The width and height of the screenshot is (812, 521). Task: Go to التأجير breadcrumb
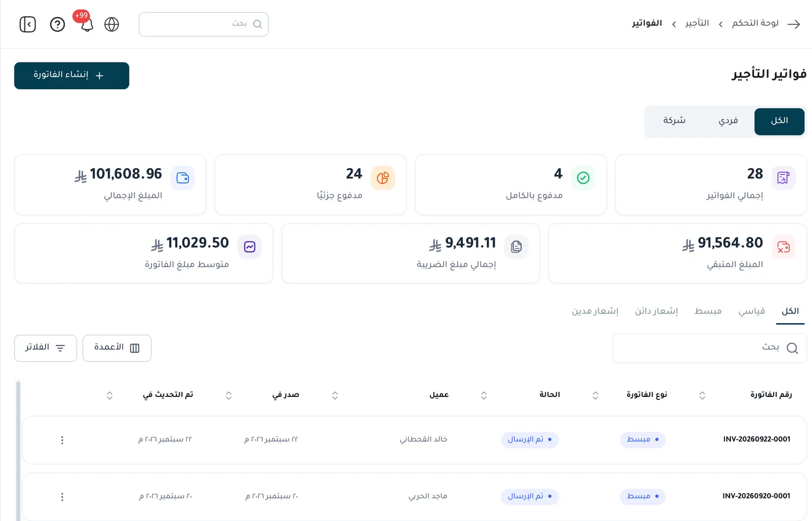697,23
